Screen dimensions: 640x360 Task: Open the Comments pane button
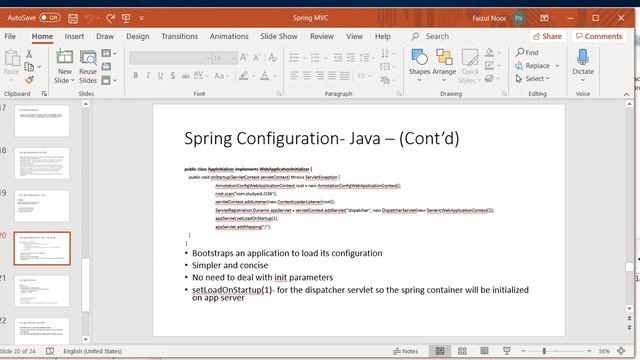pyautogui.click(x=599, y=36)
